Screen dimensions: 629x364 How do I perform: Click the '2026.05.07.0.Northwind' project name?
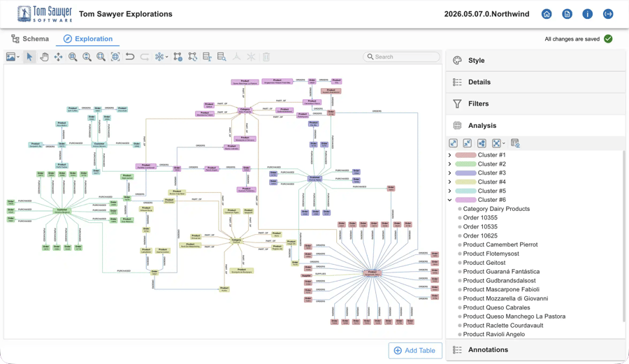(486, 14)
